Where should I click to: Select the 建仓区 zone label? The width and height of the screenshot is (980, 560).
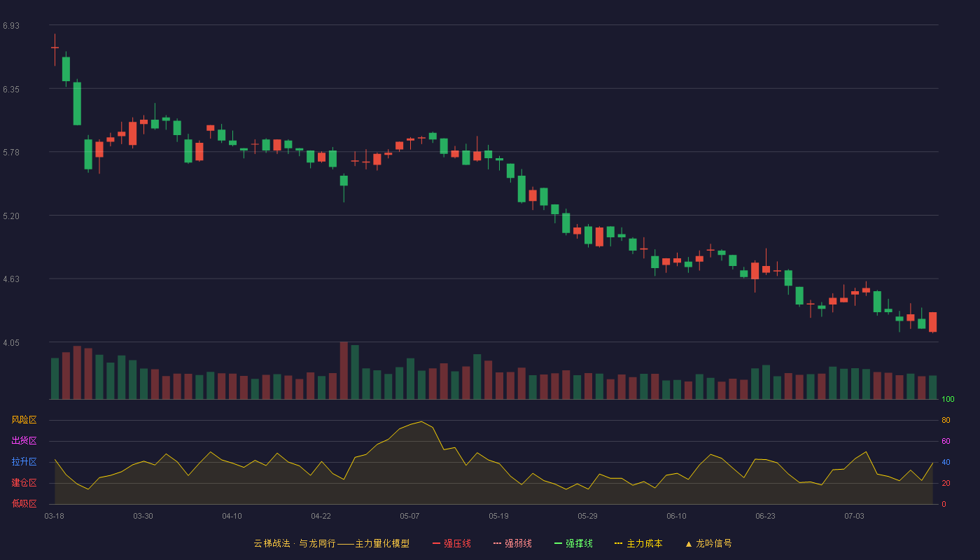pyautogui.click(x=24, y=483)
